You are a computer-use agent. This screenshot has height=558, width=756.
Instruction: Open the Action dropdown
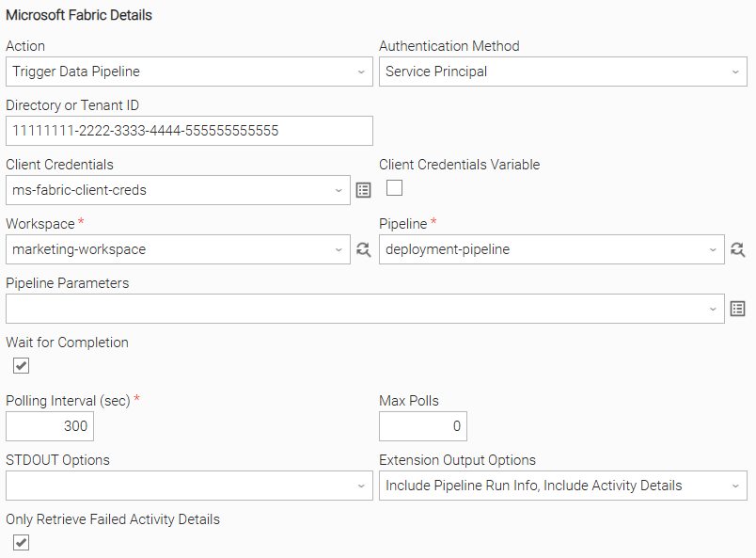[190, 72]
